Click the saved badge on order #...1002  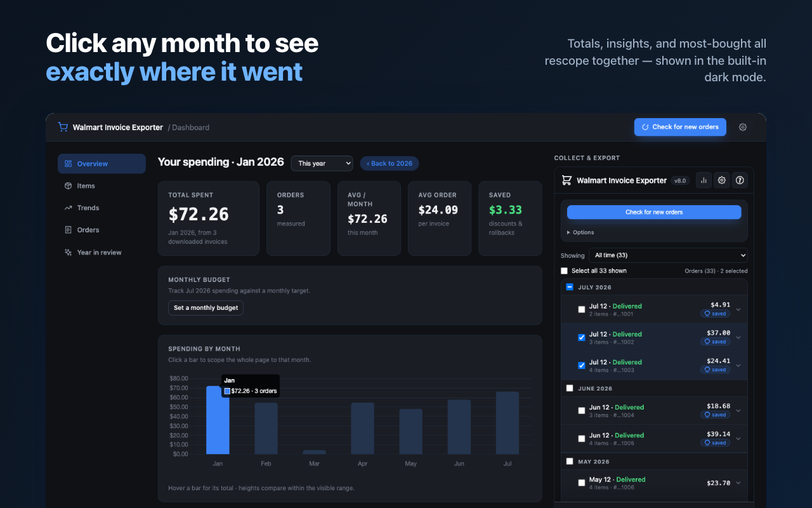(x=716, y=342)
